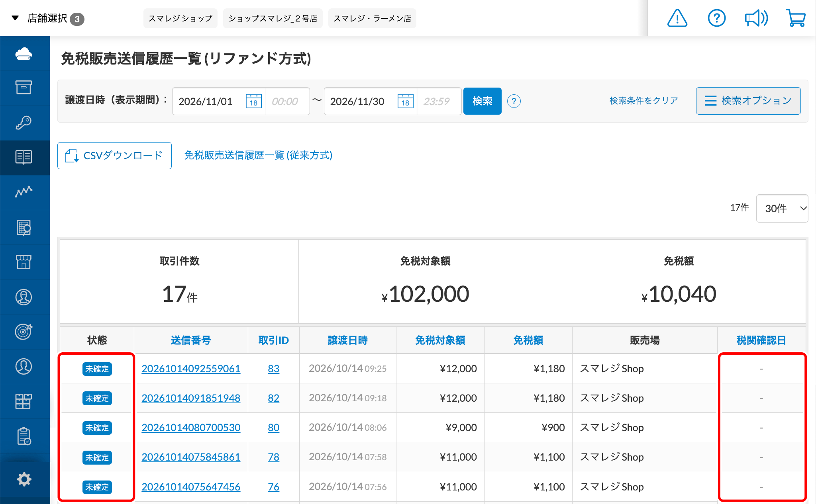Open send number 20261014075845861
The height and width of the screenshot is (504, 816).
click(x=191, y=457)
